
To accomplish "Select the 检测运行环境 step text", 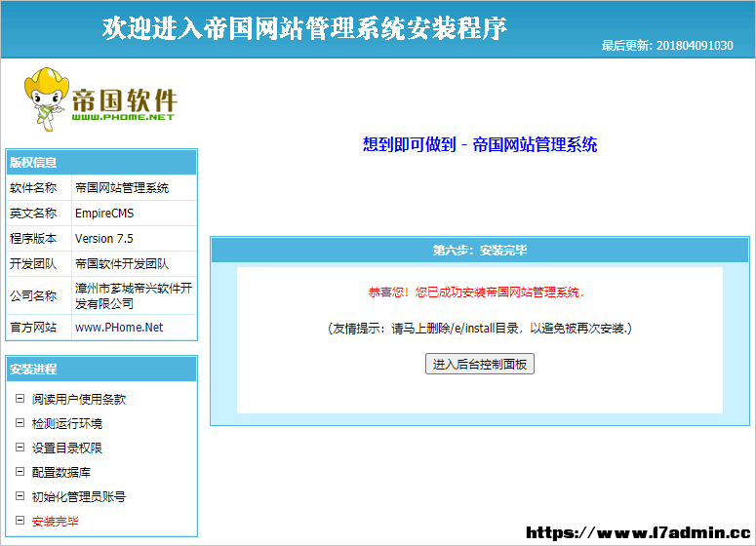I will tap(67, 423).
